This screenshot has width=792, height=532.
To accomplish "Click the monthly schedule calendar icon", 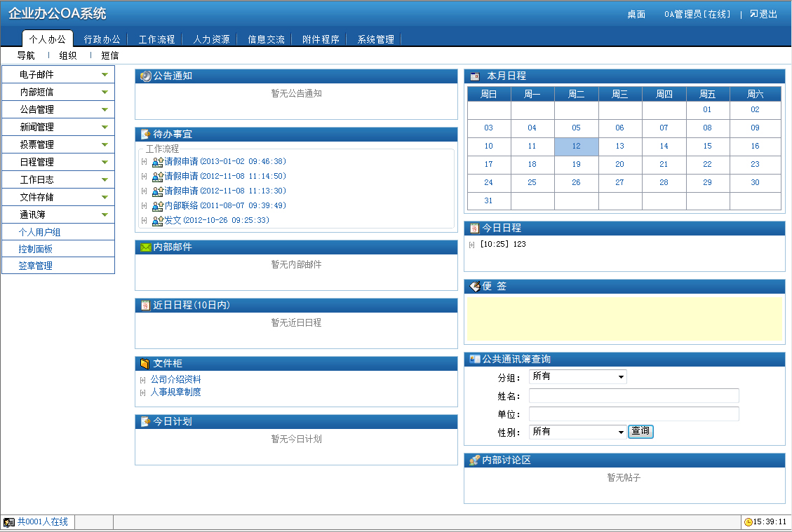I will point(475,76).
